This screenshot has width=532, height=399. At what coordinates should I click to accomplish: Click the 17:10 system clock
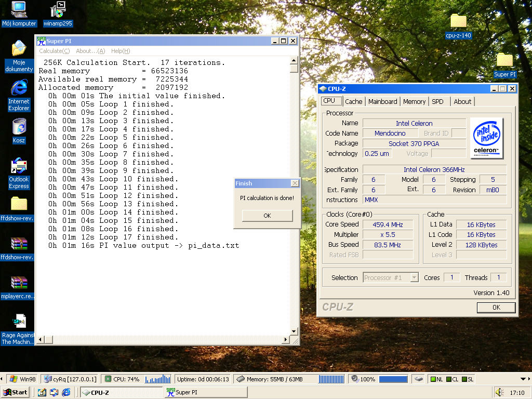point(517,393)
